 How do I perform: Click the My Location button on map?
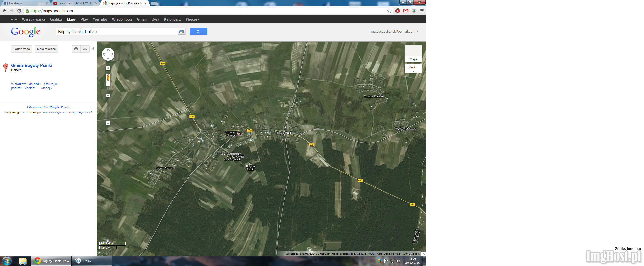(x=108, y=68)
